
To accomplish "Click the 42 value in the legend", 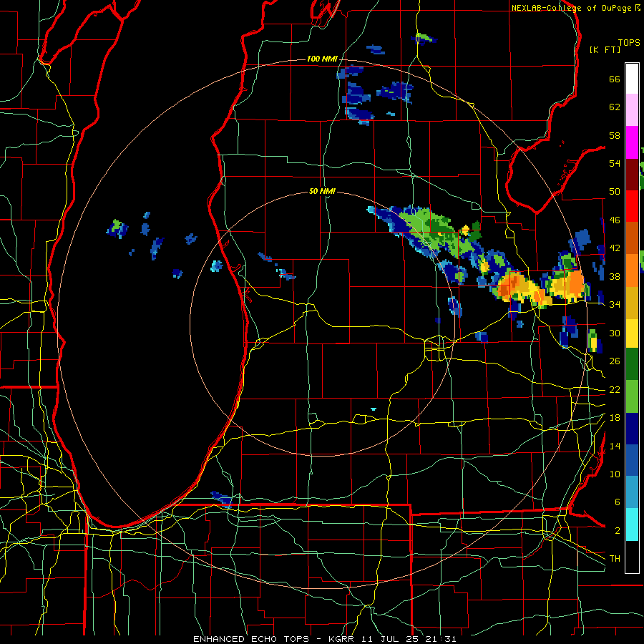I will click(615, 248).
